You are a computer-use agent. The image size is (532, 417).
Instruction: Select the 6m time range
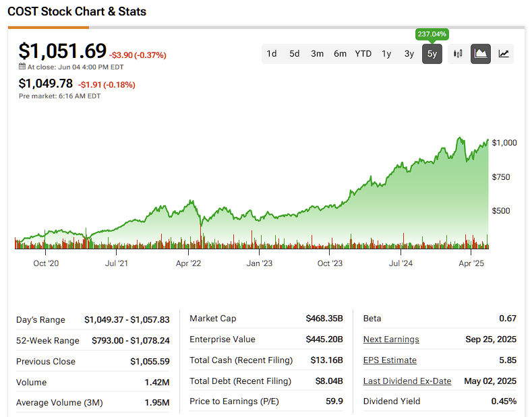[x=340, y=54]
